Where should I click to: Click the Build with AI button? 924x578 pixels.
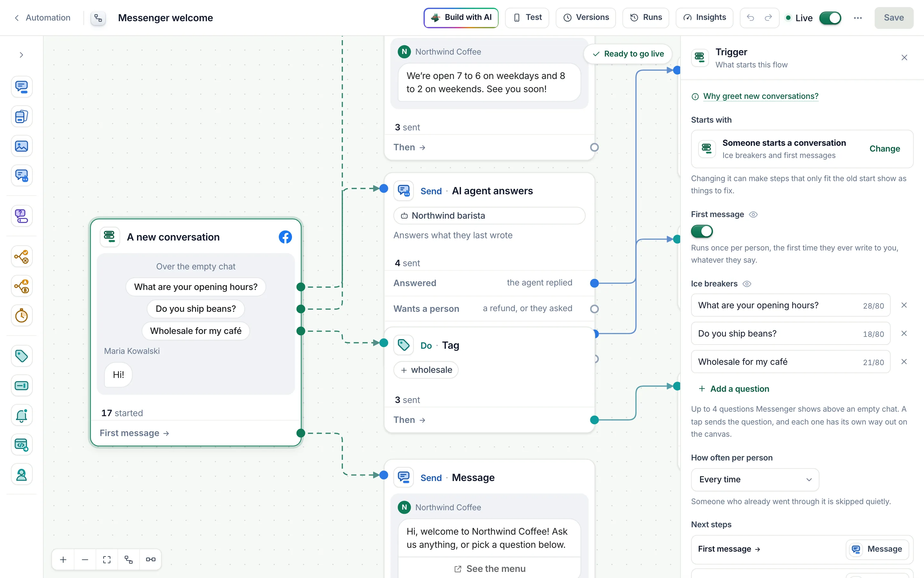(461, 18)
